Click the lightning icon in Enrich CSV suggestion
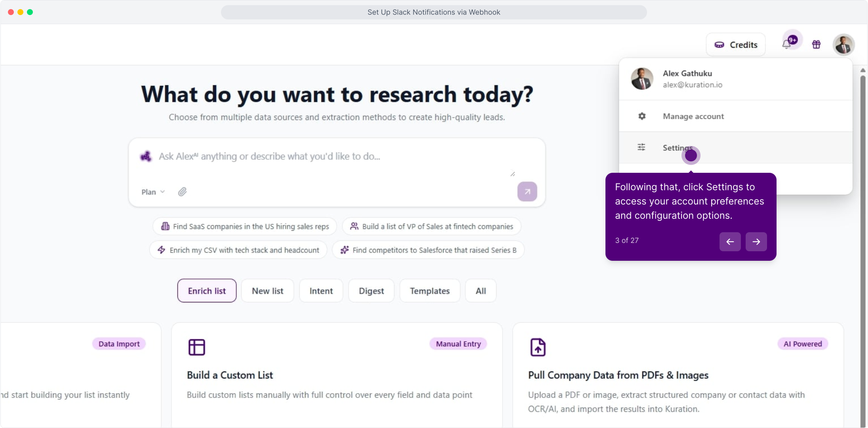Screen dimensions: 868x428 (x=162, y=250)
